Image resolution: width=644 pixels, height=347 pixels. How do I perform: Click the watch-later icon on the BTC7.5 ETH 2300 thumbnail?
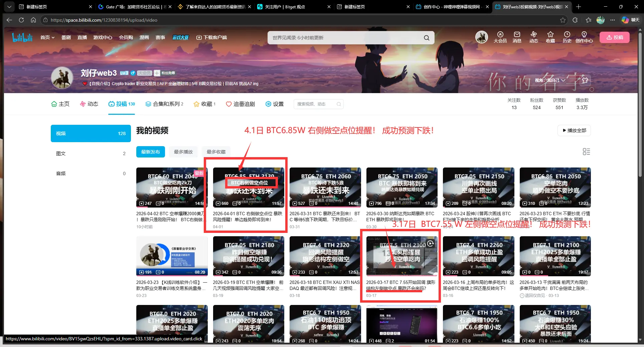point(431,244)
